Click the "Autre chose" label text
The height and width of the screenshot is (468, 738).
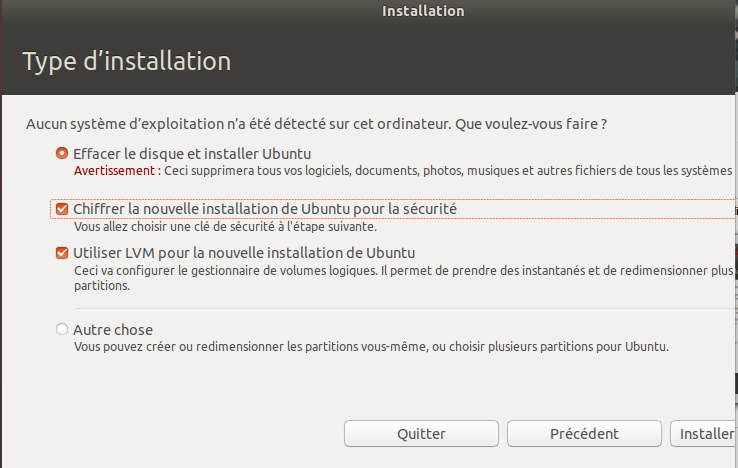coord(113,329)
